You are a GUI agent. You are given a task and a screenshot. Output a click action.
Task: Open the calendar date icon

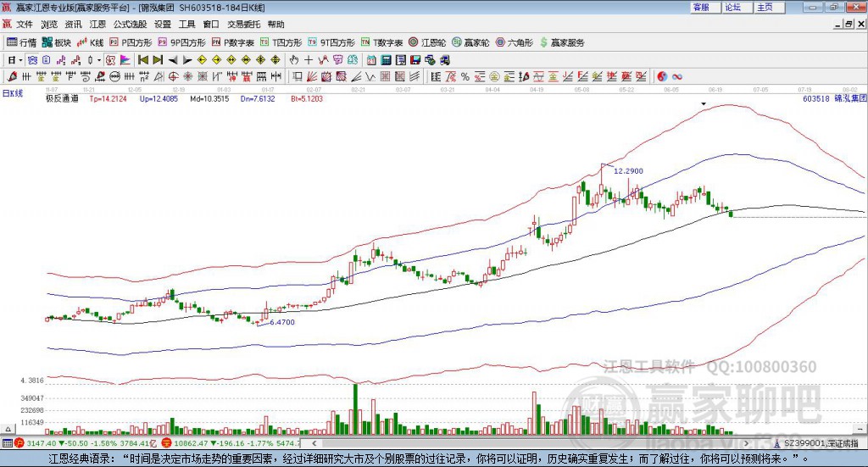(x=371, y=60)
